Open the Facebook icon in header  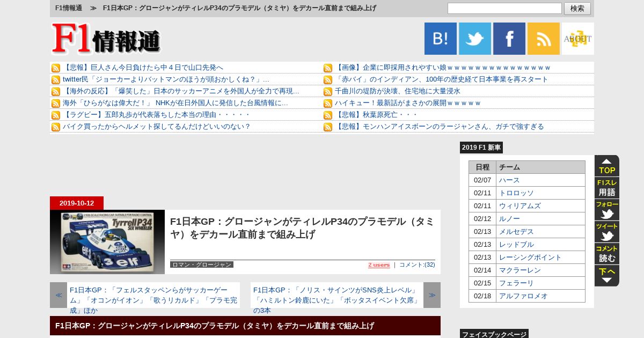(x=509, y=39)
